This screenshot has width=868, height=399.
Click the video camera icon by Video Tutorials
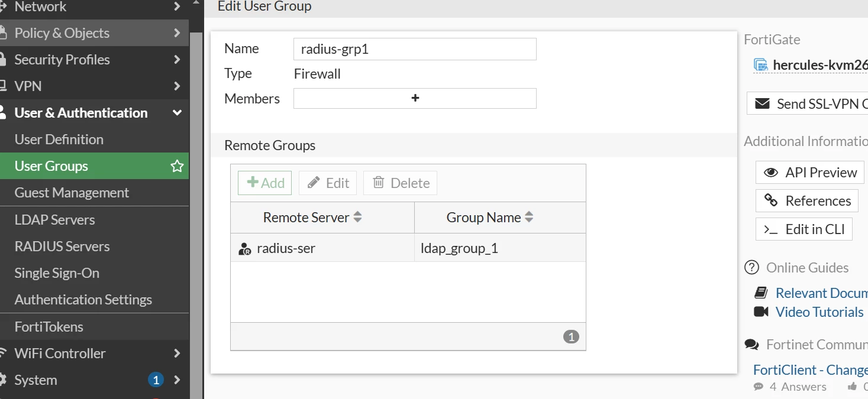pos(761,312)
